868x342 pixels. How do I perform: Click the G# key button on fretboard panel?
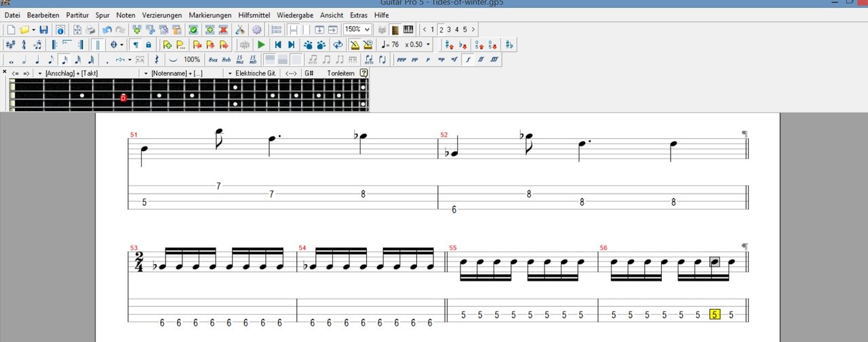pyautogui.click(x=309, y=73)
